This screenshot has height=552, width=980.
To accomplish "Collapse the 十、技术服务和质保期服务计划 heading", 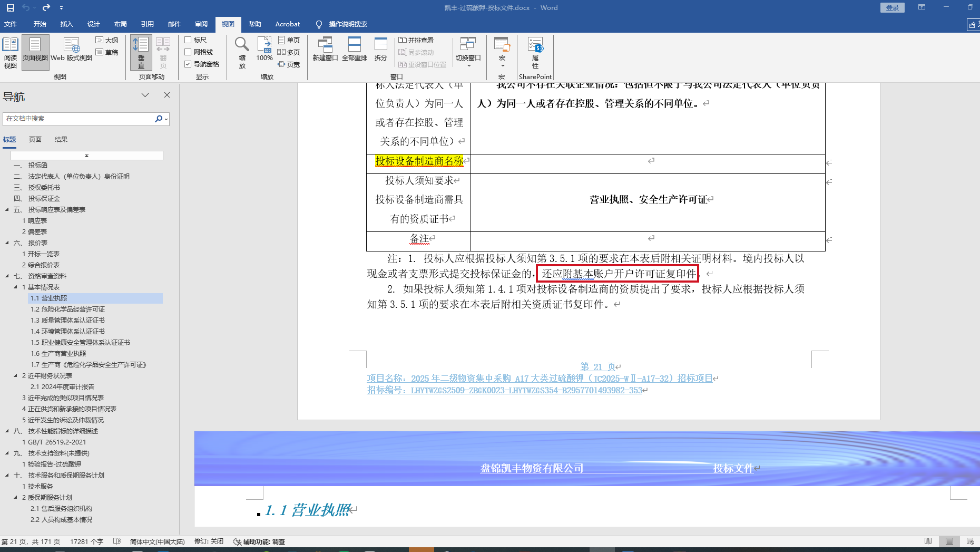I will tap(7, 476).
